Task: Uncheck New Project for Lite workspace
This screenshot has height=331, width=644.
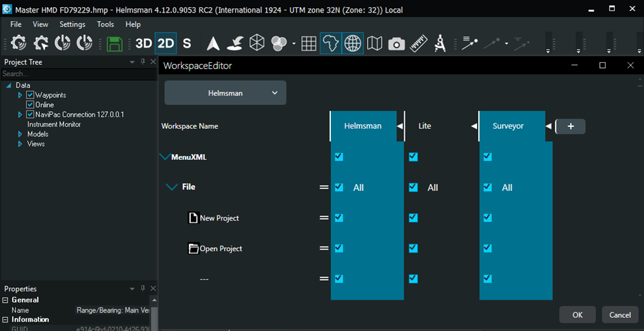Action: coord(413,217)
